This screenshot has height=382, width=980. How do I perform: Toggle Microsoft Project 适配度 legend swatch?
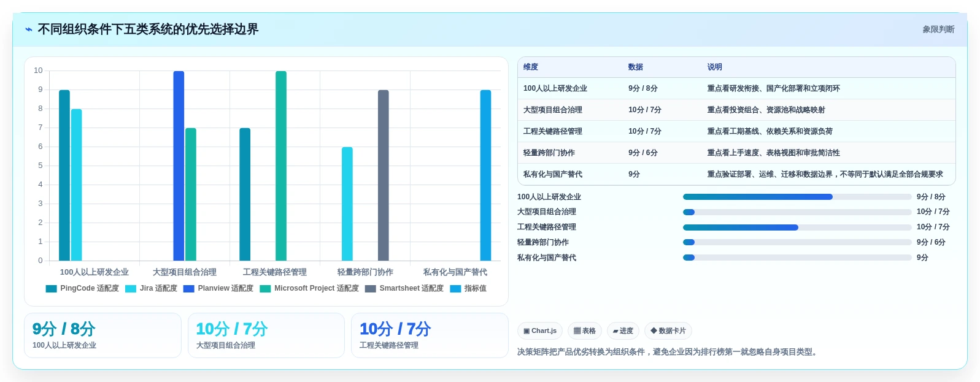click(265, 289)
